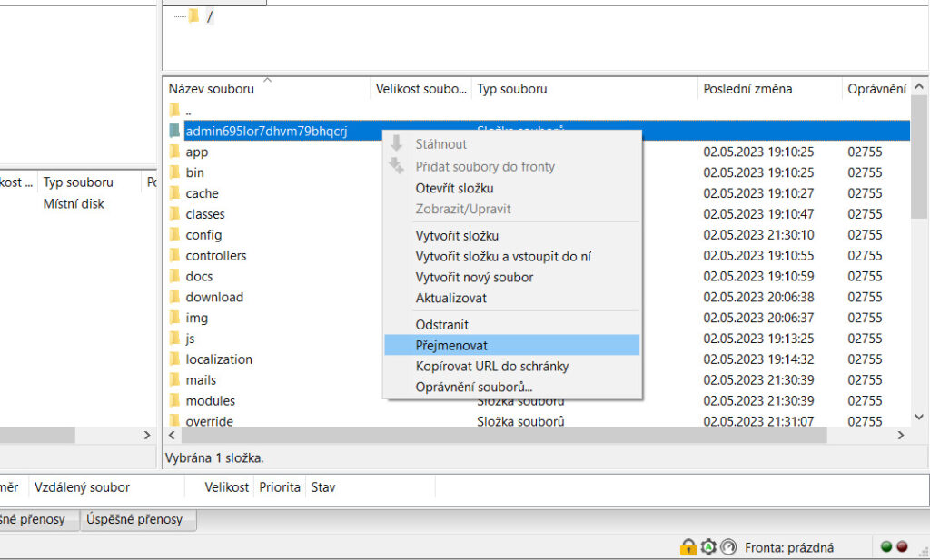Click the 02755 permission for docs row
Image resolution: width=930 pixels, height=560 pixels.
865,276
